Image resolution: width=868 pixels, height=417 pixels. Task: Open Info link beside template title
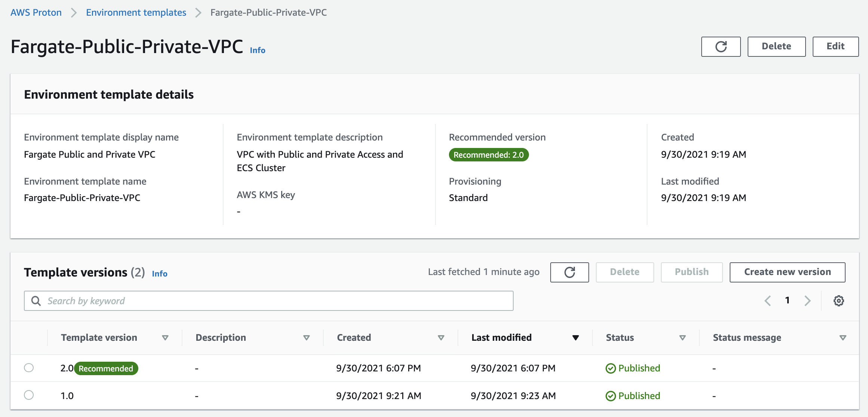258,50
